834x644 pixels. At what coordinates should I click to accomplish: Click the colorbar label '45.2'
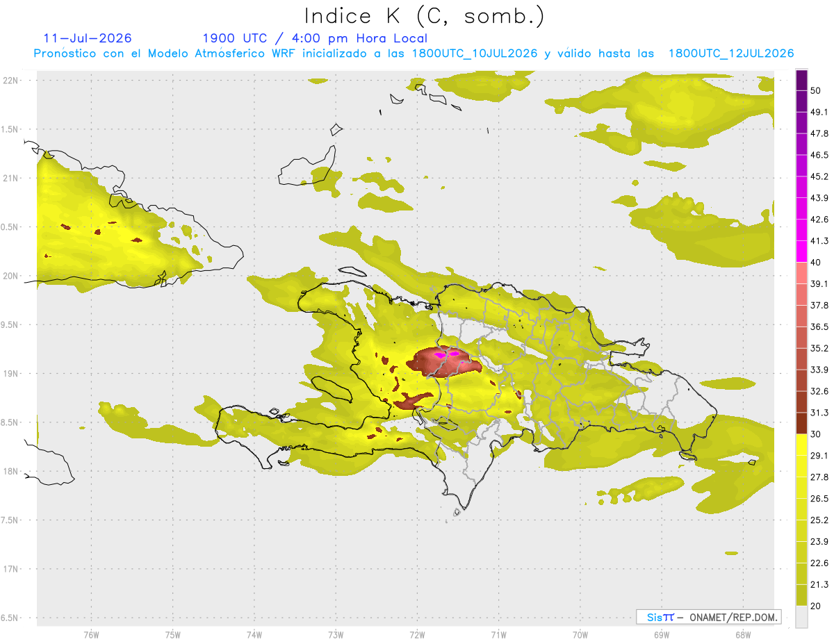coord(819,176)
